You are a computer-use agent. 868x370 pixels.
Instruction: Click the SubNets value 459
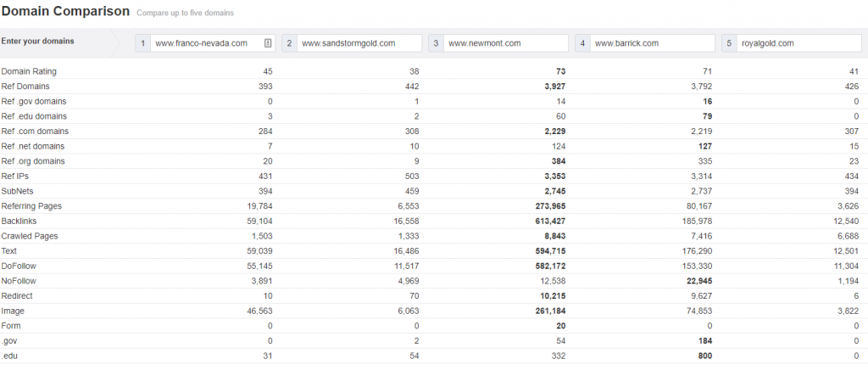pos(412,191)
